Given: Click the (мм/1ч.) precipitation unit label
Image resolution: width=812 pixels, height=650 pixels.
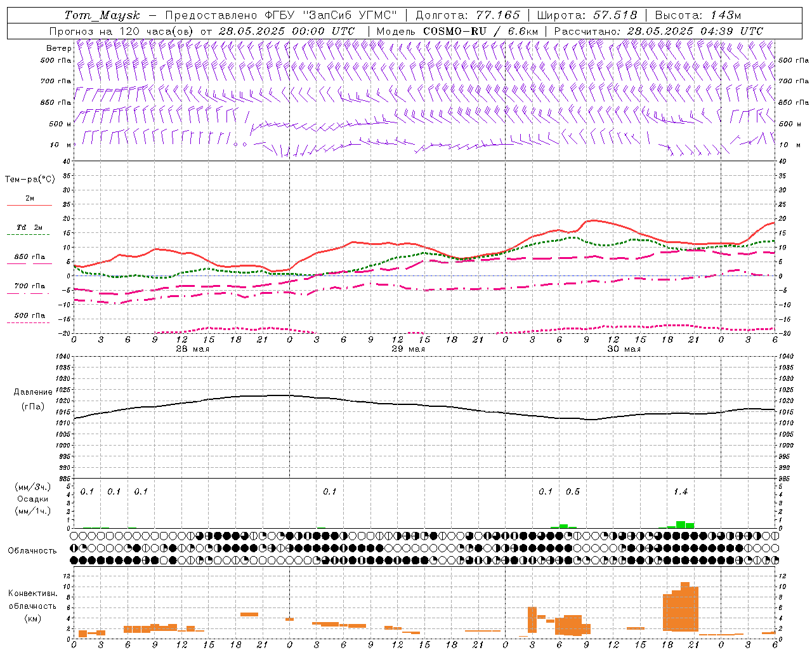Looking at the screenshot, I should point(33,511).
